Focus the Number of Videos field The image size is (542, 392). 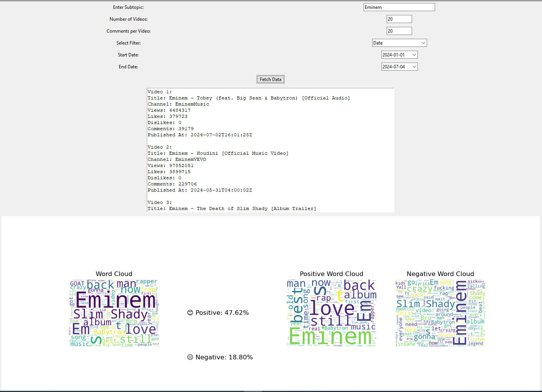pos(399,19)
